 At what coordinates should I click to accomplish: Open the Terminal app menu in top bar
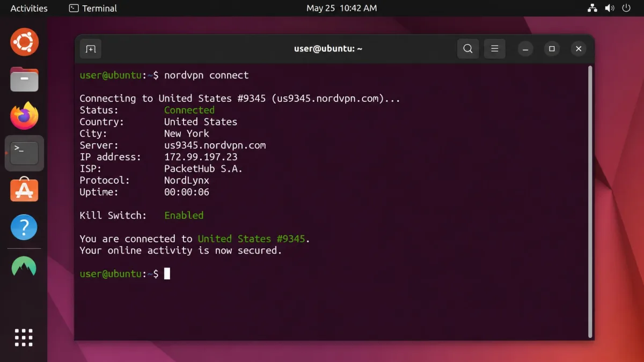93,8
